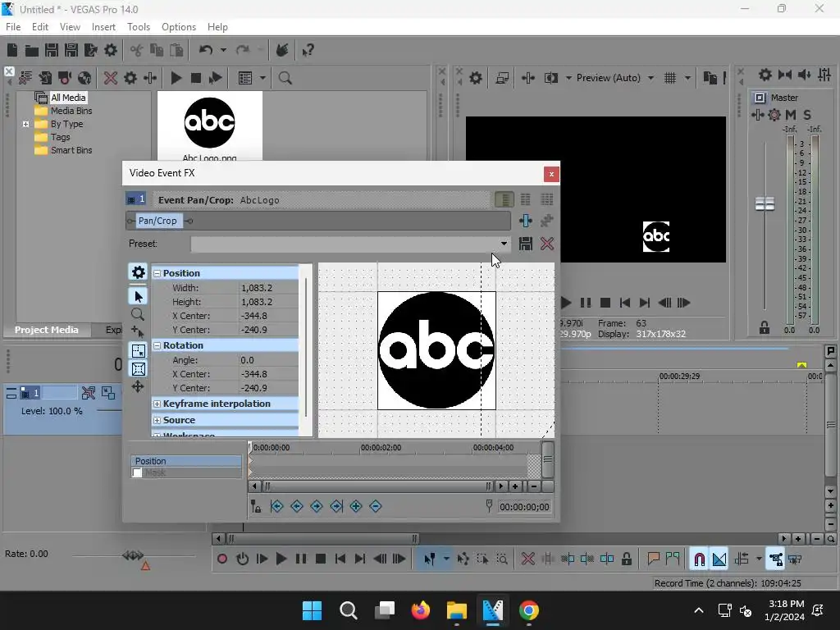Click the Undo arrow icon
The image size is (840, 630).
(206, 50)
